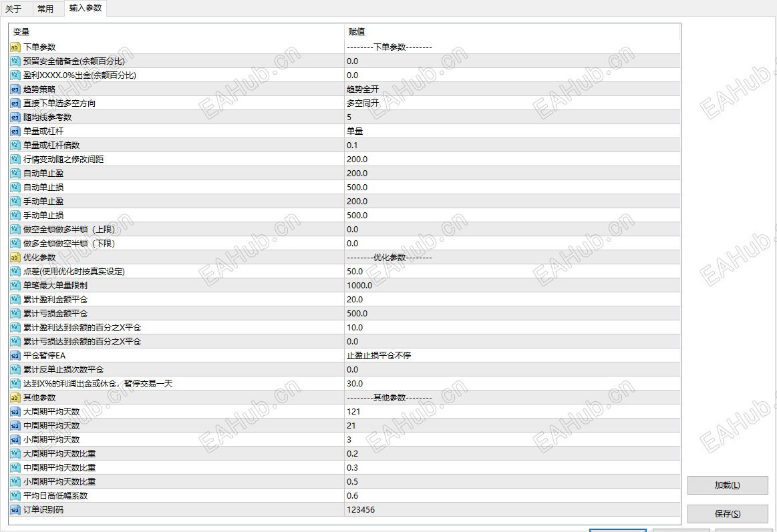This screenshot has width=777, height=532.
Task: Click the icon beside 手动单止损
Action: point(15,216)
